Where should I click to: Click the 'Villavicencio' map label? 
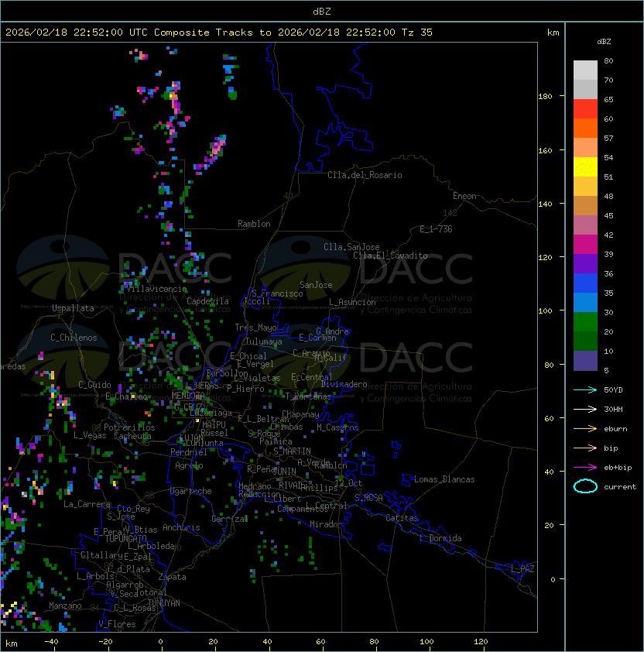pos(156,289)
